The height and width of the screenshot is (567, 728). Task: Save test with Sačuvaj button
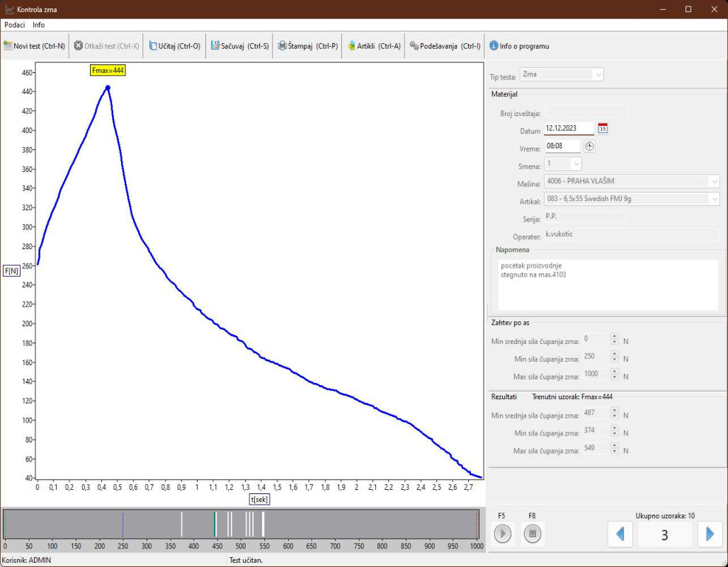[240, 46]
